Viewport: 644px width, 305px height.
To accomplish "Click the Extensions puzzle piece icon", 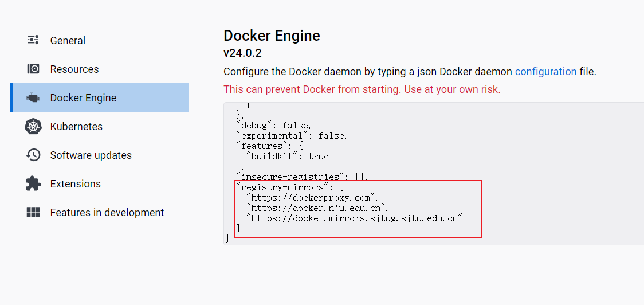I will coord(33,183).
